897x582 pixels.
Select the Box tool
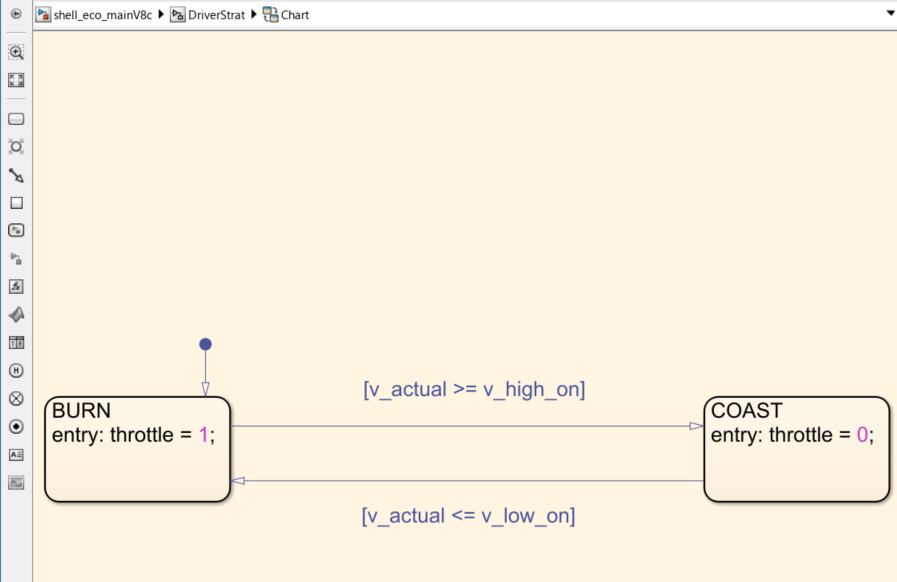click(16, 202)
